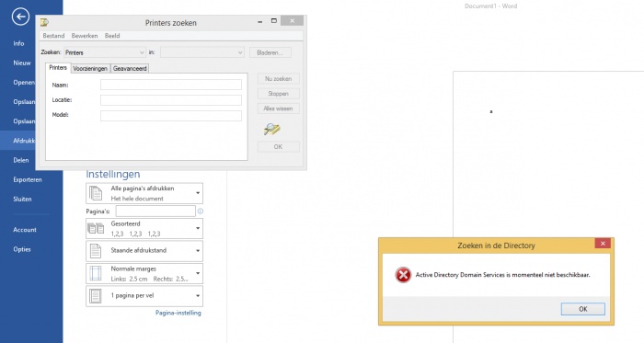
Task: Open the Pagina-instelling link
Action: point(178,313)
